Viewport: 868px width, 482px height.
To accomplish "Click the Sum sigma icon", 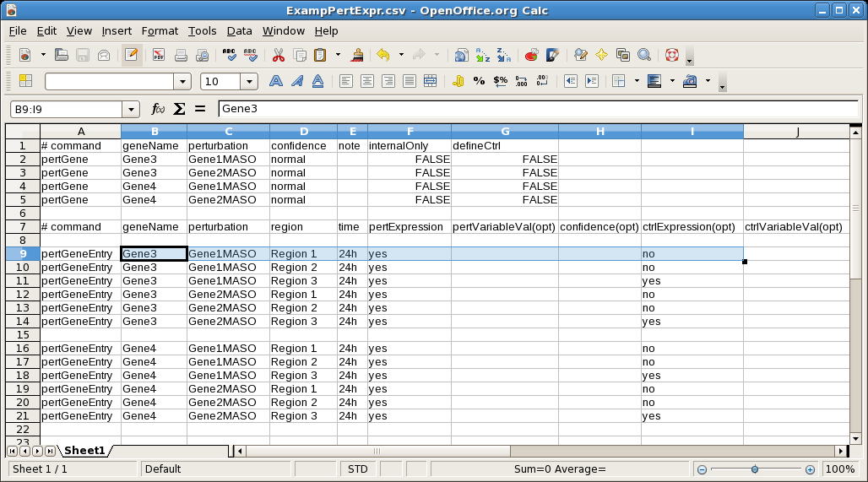I will (x=179, y=109).
